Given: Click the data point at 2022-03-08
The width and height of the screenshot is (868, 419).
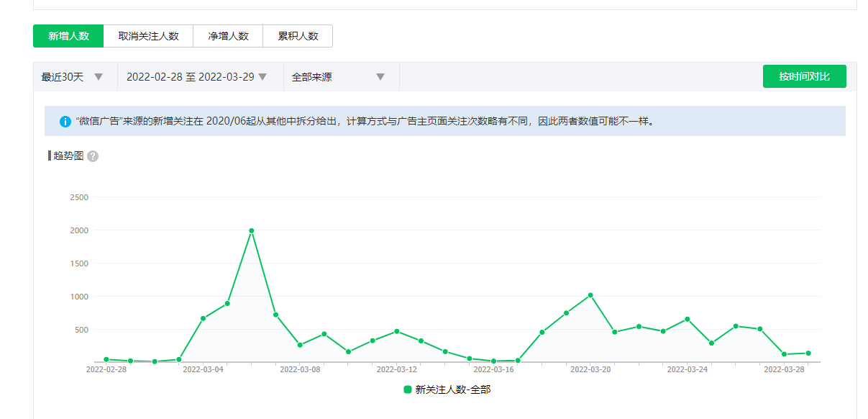Looking at the screenshot, I should 300,345.
